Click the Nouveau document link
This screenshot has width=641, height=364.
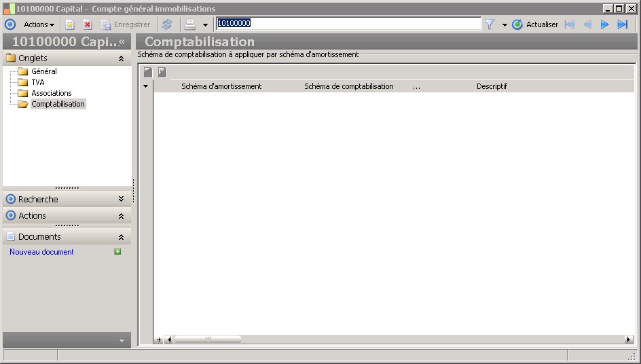[x=41, y=252]
